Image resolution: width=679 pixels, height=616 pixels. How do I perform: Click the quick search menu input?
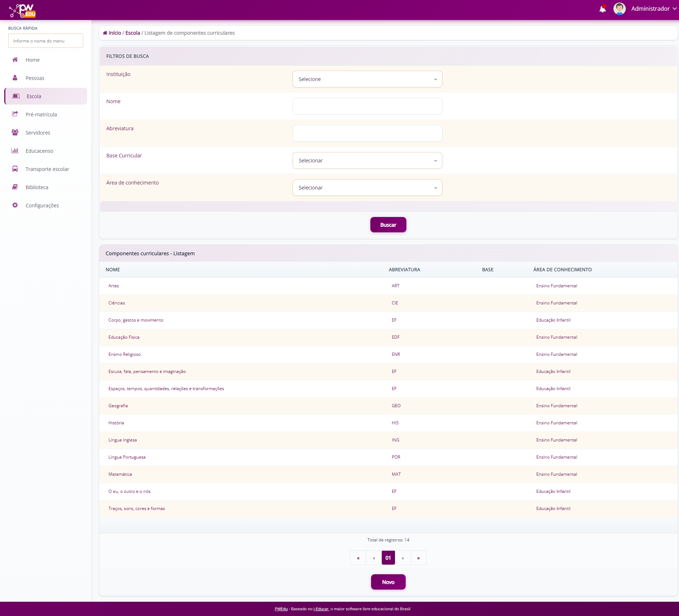(46, 41)
